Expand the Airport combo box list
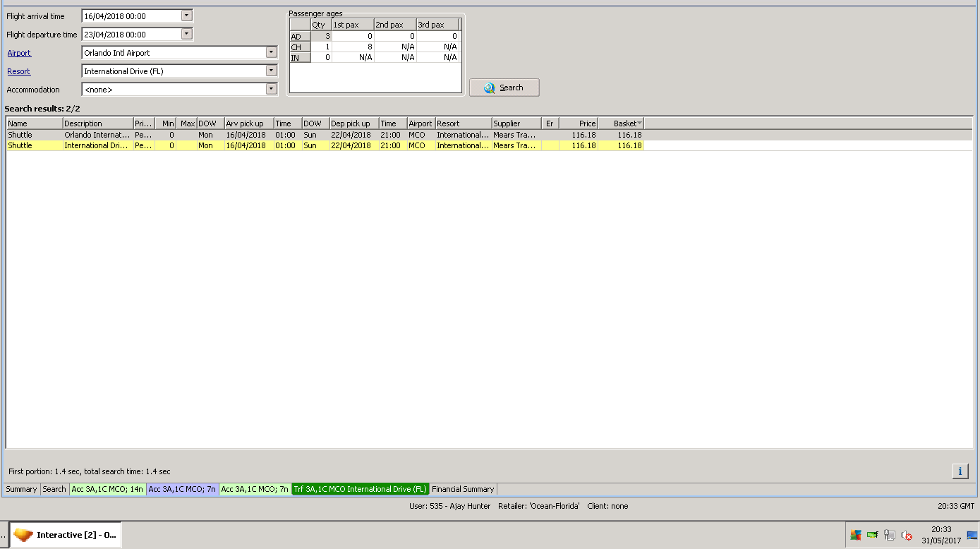This screenshot has width=980, height=549. tap(271, 52)
